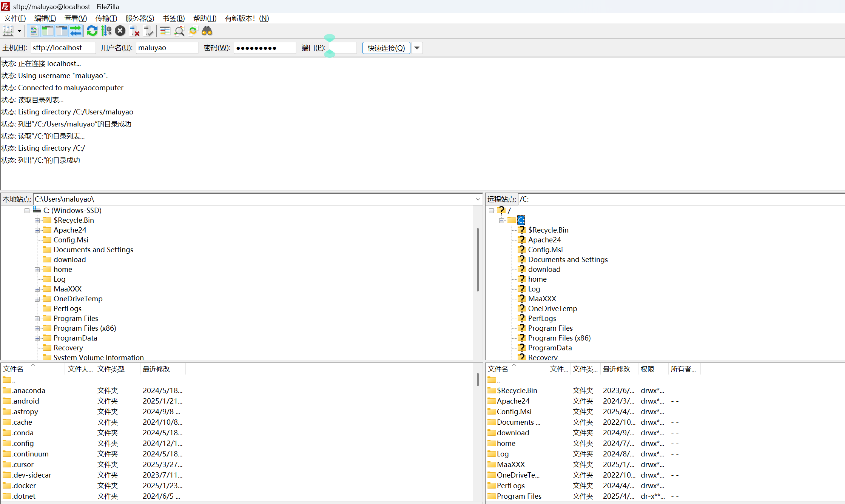Open the 查看 menu

pyautogui.click(x=76, y=18)
